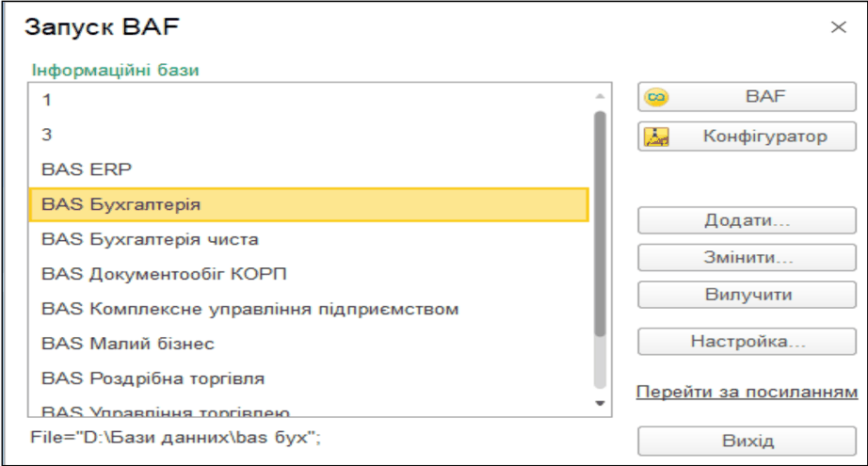Select the base named 3
The image size is (868, 466).
[309, 135]
